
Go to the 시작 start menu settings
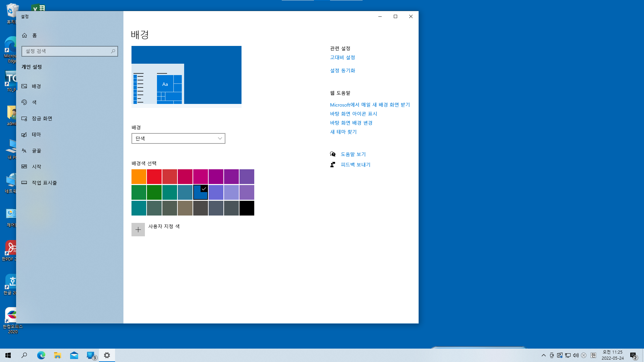pyautogui.click(x=36, y=167)
